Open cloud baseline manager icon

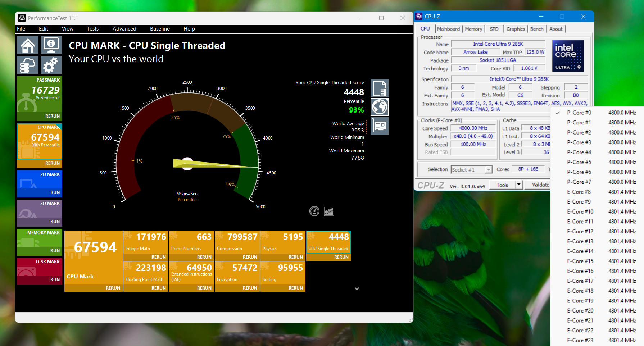click(x=28, y=65)
